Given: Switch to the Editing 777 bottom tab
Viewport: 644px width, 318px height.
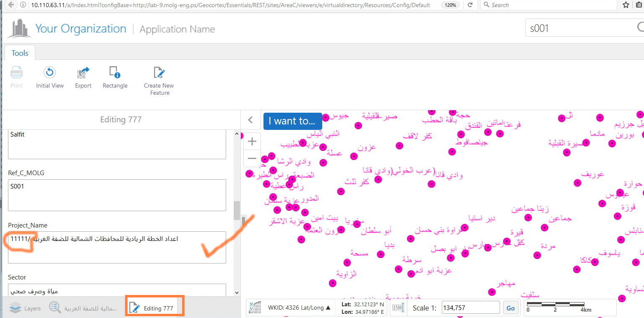Looking at the screenshot, I should tap(154, 308).
